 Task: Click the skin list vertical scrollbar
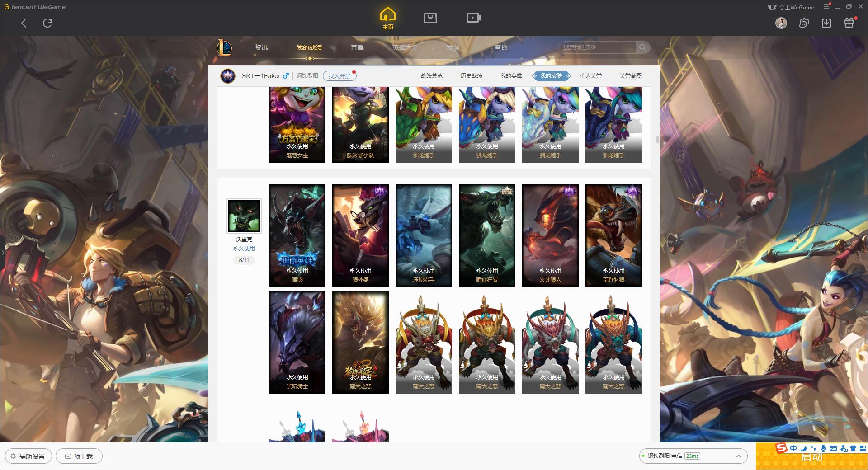click(x=657, y=139)
